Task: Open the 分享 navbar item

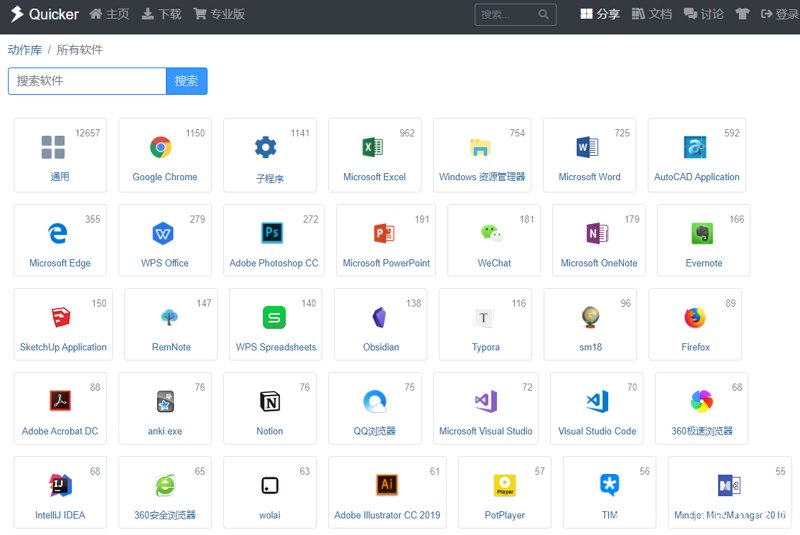Action: pos(600,14)
